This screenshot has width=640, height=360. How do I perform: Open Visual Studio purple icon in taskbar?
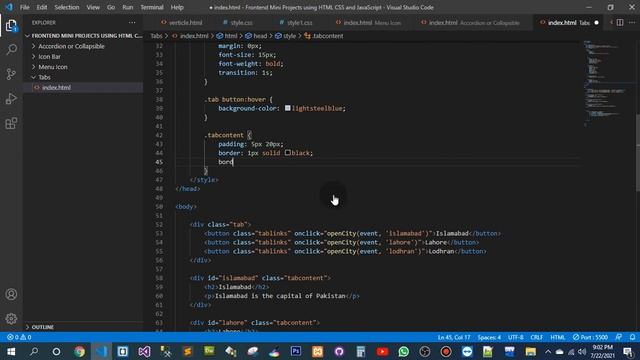click(x=144, y=351)
